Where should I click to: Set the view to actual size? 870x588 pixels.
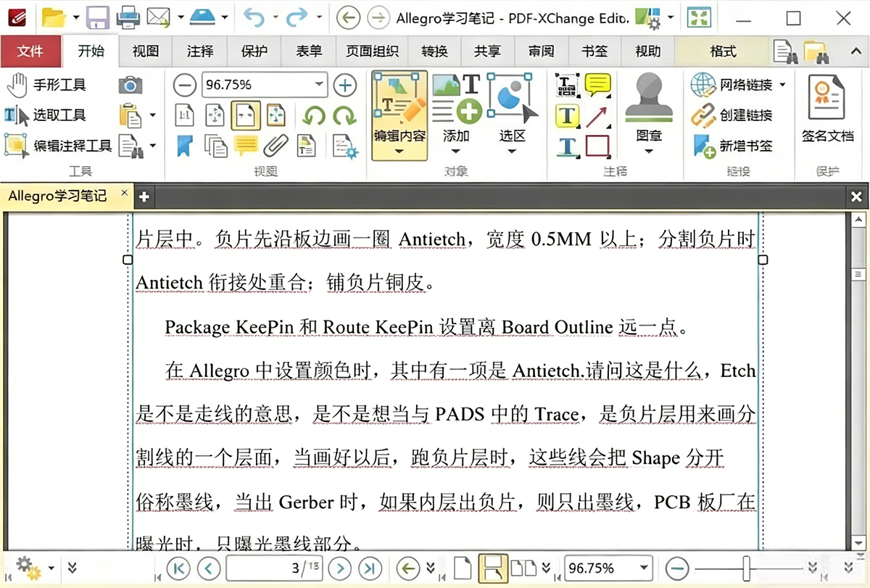(185, 115)
